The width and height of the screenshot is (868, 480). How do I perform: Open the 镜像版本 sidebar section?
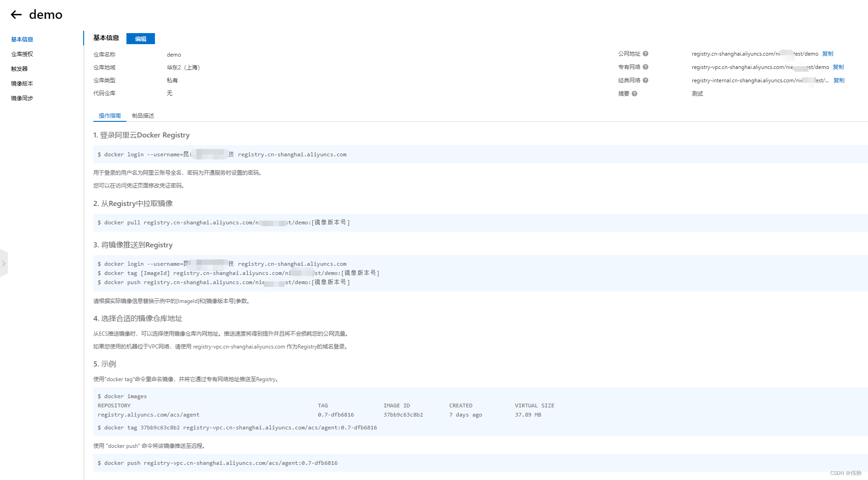pos(22,83)
